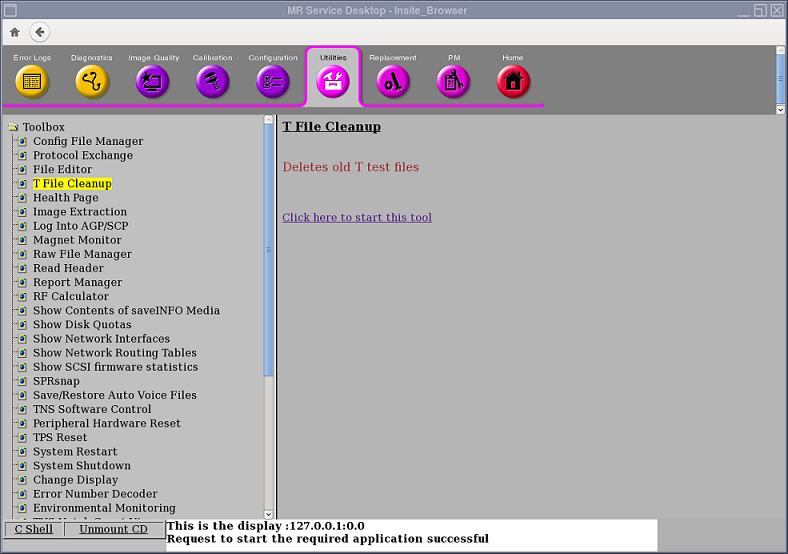Open the PM maintenance icon

(453, 81)
